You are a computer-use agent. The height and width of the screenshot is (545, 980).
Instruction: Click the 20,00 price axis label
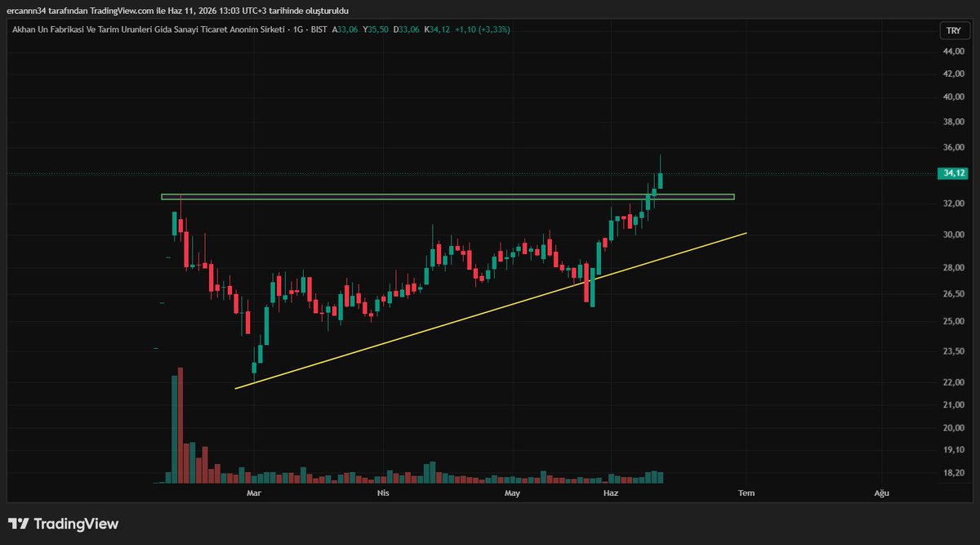click(x=954, y=427)
